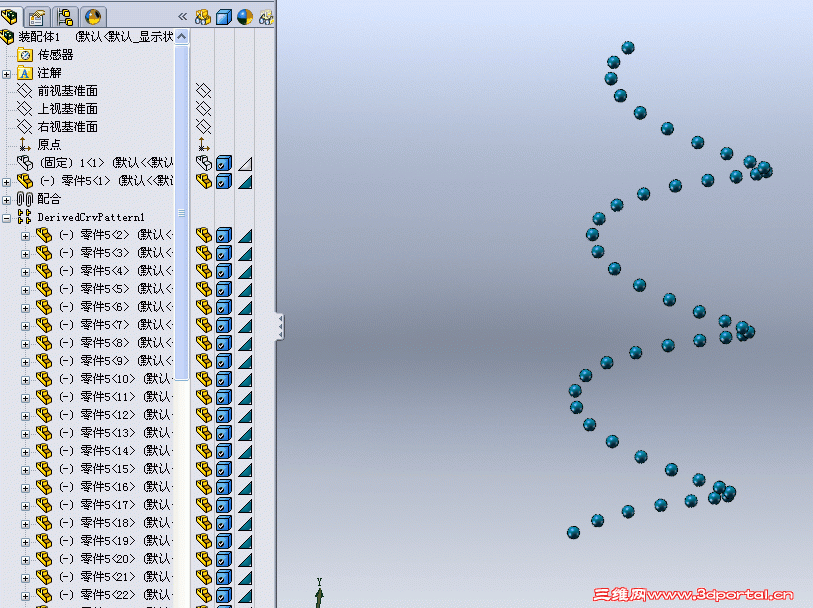This screenshot has width=813, height=608.
Task: Click the appearance column header sphere
Action: point(245,17)
